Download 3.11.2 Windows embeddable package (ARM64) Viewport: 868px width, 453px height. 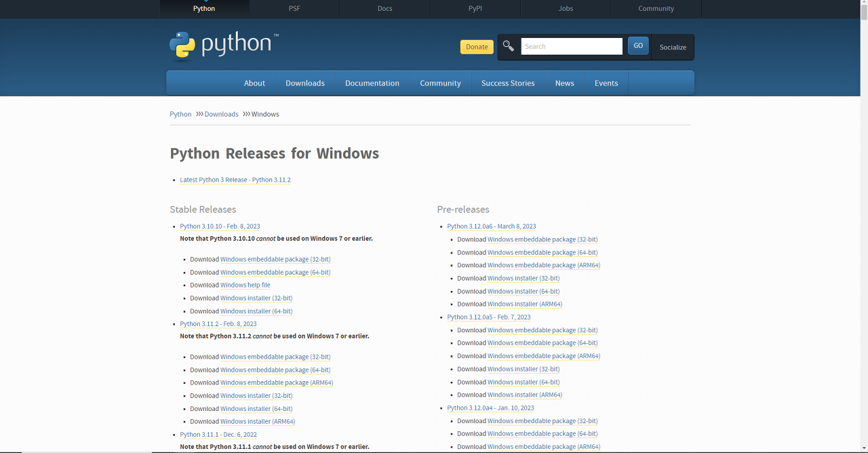click(277, 382)
